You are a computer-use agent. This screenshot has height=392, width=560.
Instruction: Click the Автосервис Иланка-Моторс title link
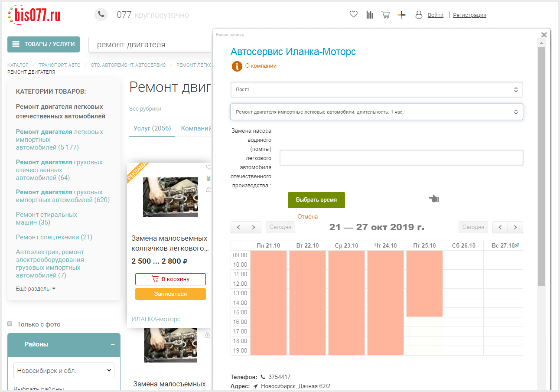(x=293, y=52)
